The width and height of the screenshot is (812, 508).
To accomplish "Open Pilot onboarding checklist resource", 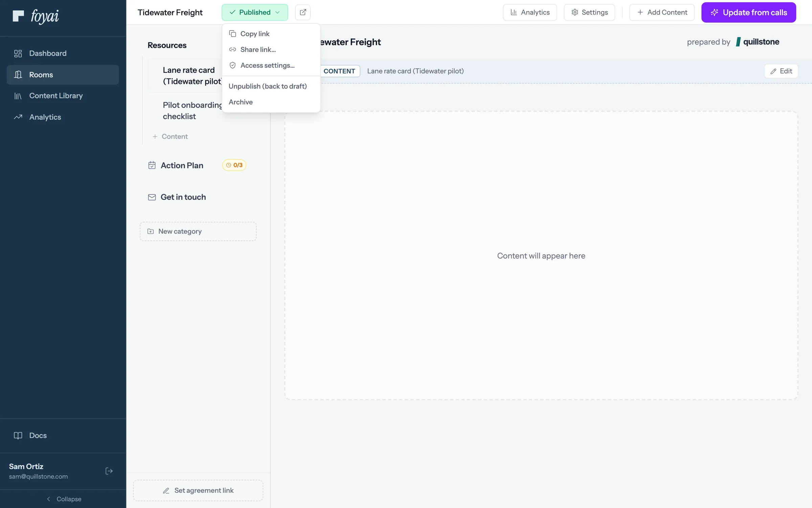I will 192,111.
